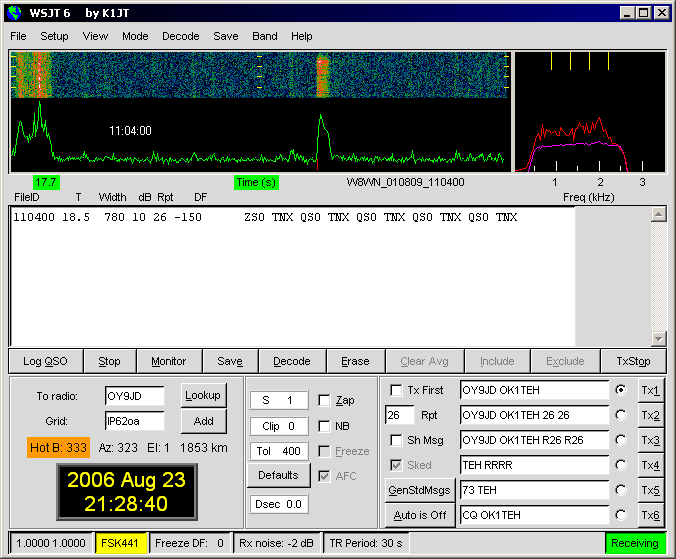Click the To radio input field

click(x=135, y=396)
